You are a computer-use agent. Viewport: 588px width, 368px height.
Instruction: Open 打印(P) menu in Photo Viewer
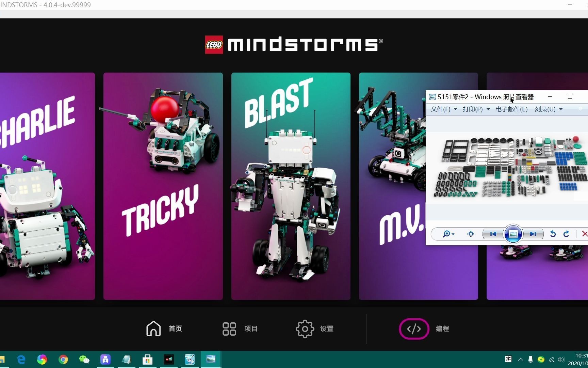[x=473, y=109]
